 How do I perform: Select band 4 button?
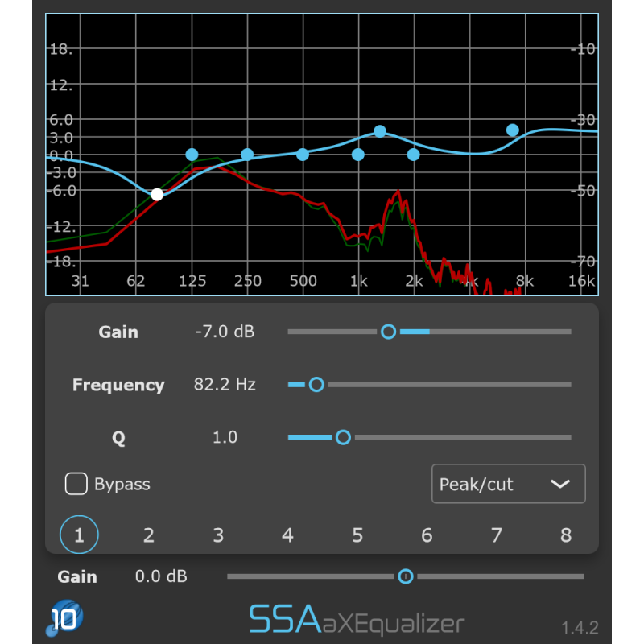pyautogui.click(x=287, y=535)
